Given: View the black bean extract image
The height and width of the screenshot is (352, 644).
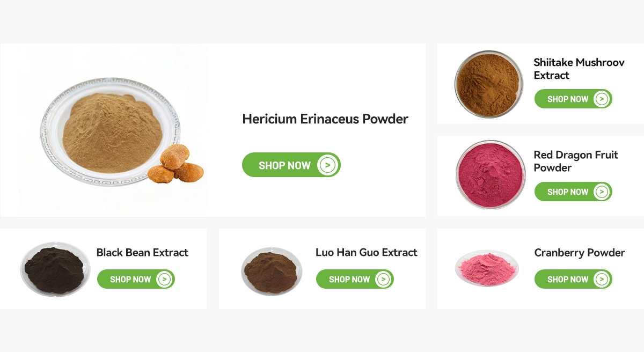Looking at the screenshot, I should 55,269.
